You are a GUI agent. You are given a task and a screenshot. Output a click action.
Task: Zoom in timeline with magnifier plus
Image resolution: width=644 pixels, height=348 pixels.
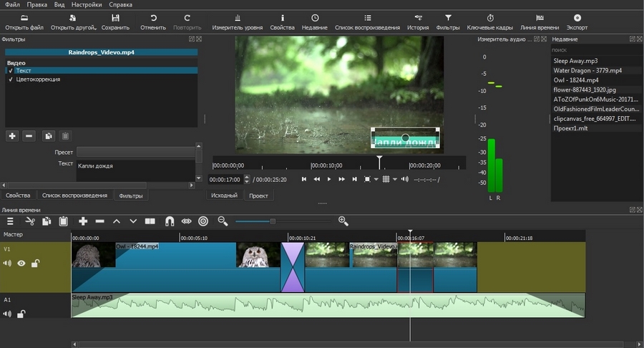coord(343,221)
